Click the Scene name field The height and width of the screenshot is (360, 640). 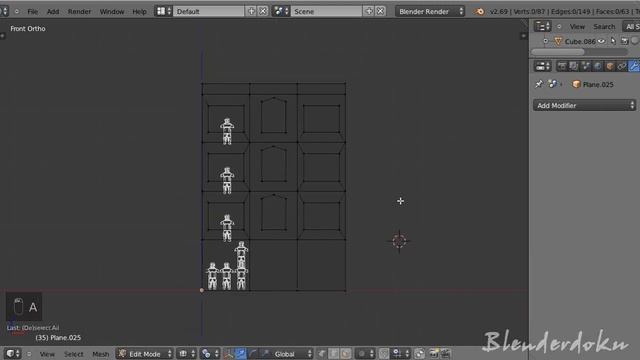327,11
